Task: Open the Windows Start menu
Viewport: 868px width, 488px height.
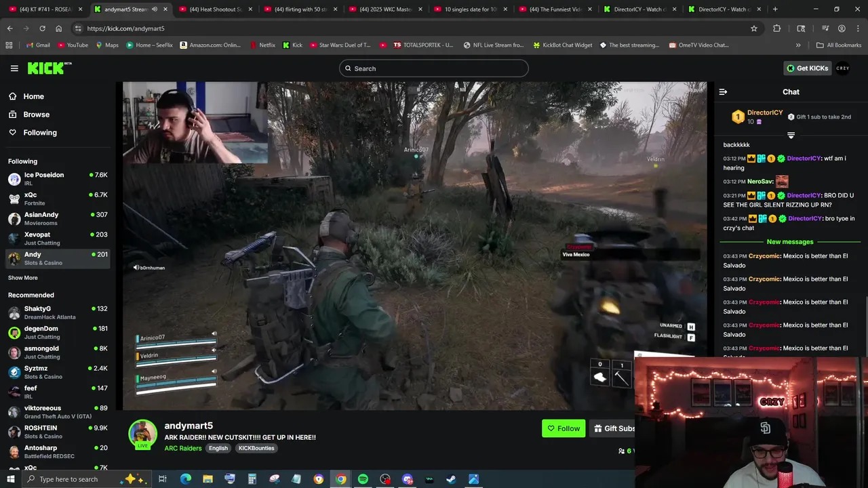Action: (x=11, y=479)
